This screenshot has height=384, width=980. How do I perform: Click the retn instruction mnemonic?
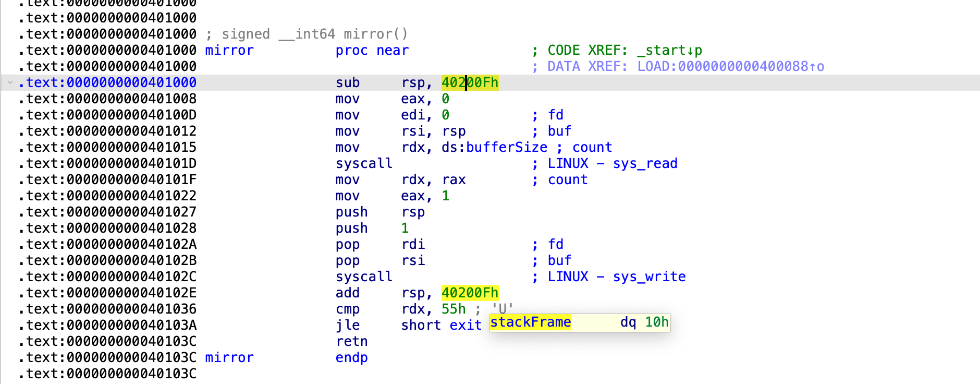click(351, 341)
